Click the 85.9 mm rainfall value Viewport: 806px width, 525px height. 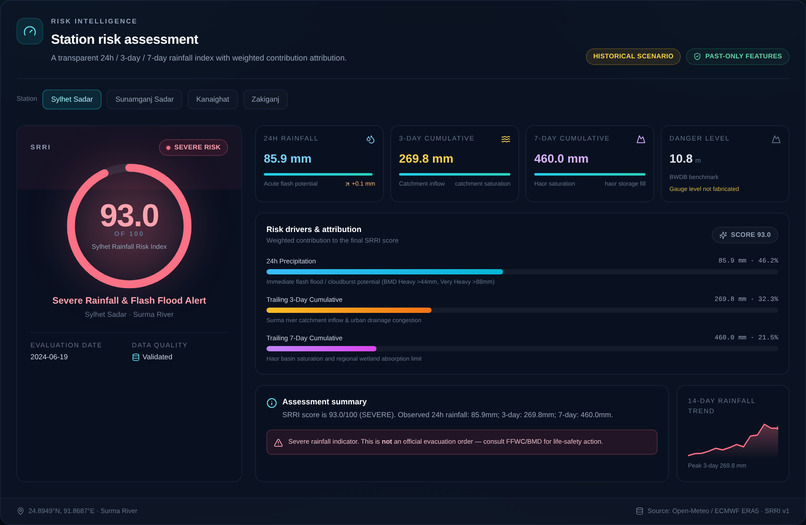(287, 159)
